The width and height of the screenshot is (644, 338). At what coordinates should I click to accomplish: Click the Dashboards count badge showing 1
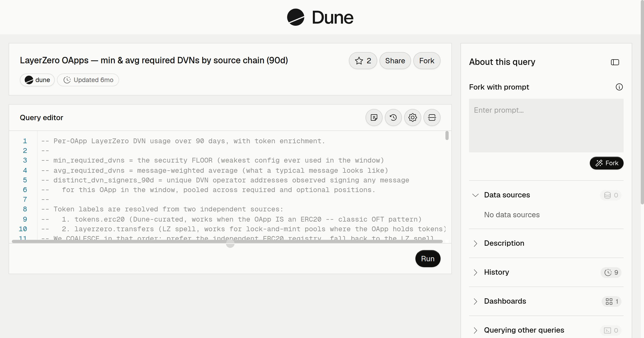click(x=612, y=301)
